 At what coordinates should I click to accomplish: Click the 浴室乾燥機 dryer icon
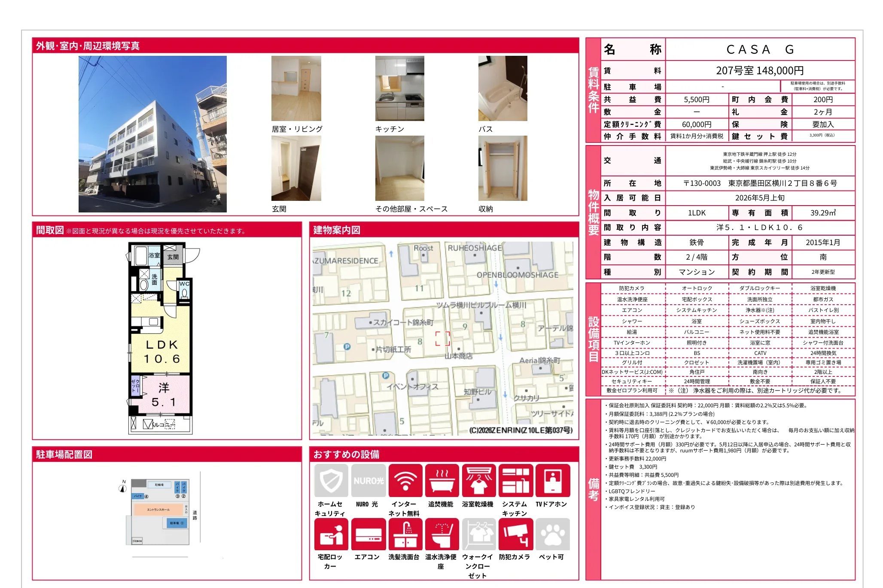click(478, 481)
